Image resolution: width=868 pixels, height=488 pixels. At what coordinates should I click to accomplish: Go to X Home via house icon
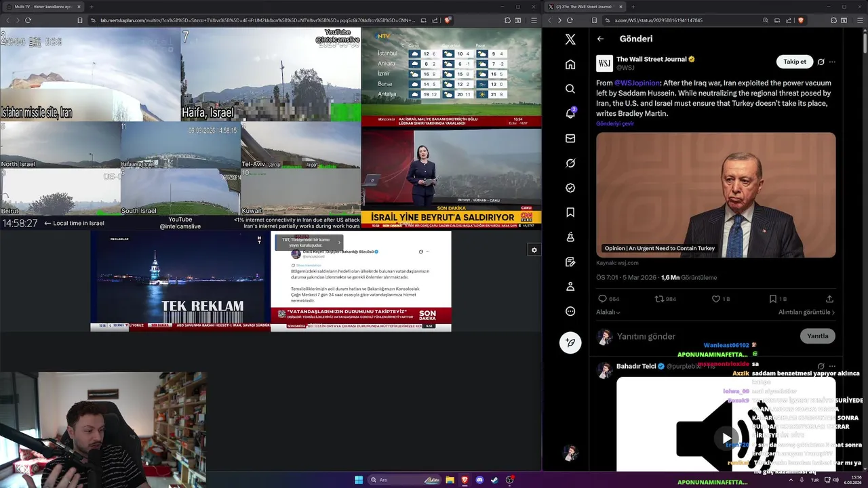(x=570, y=64)
